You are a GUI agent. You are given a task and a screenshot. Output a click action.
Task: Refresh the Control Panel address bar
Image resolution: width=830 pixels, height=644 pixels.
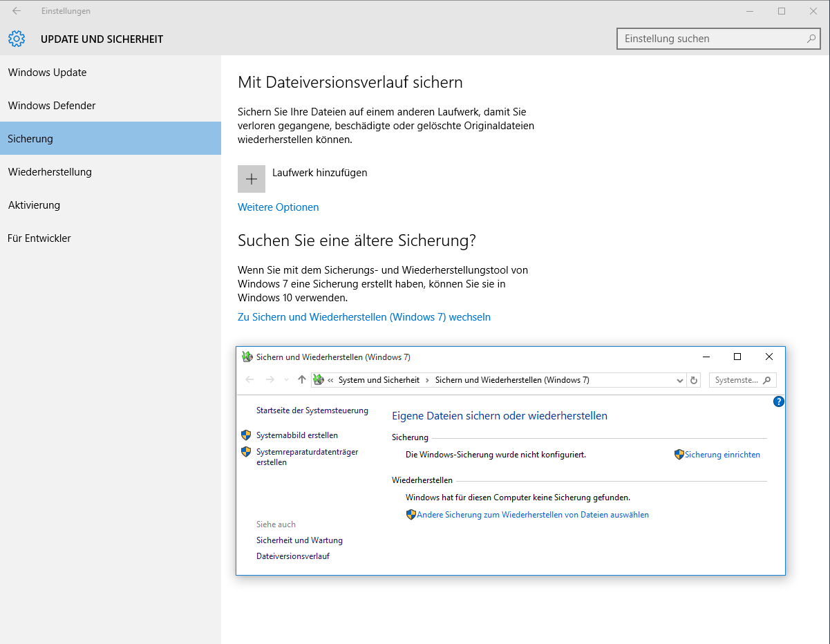pos(695,380)
